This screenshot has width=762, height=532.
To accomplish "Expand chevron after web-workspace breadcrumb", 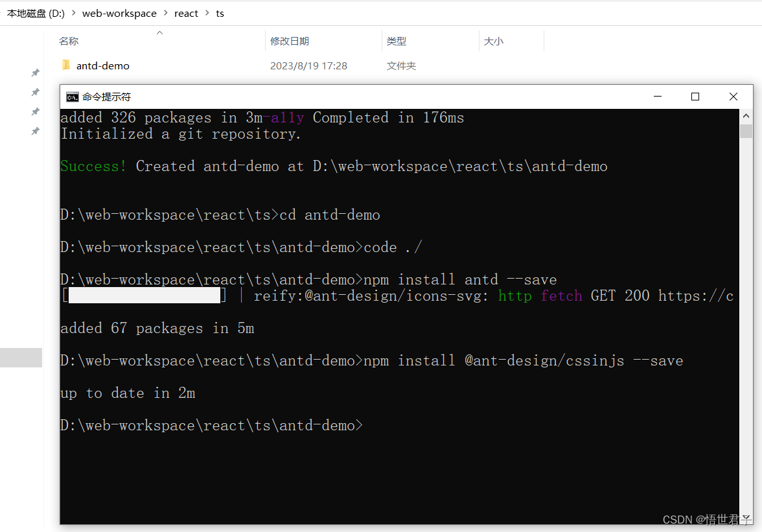I will [165, 13].
